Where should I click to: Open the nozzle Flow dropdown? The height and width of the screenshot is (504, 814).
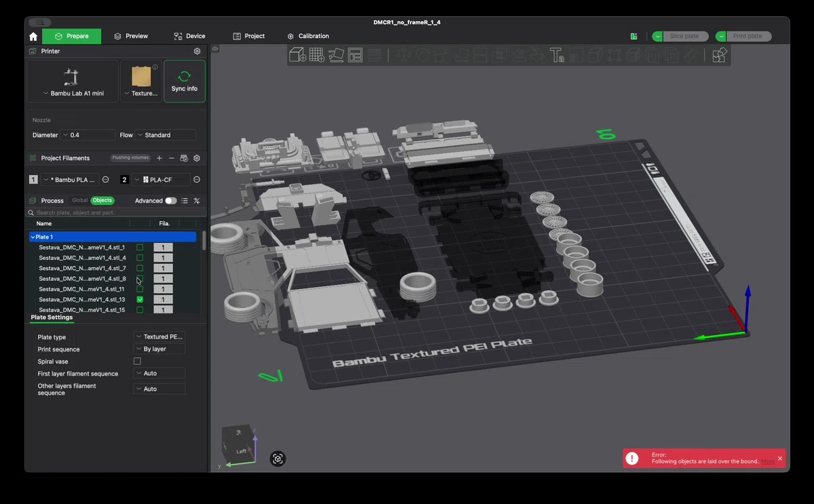[x=165, y=135]
